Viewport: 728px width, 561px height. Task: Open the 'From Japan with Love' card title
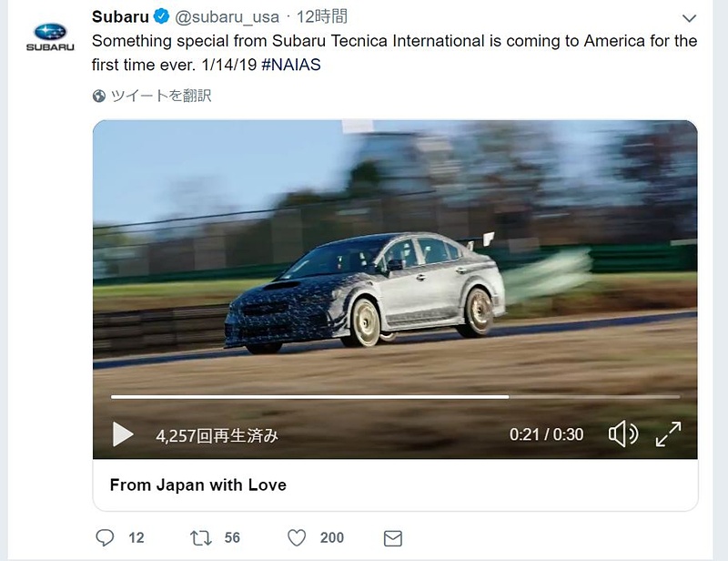pos(198,484)
